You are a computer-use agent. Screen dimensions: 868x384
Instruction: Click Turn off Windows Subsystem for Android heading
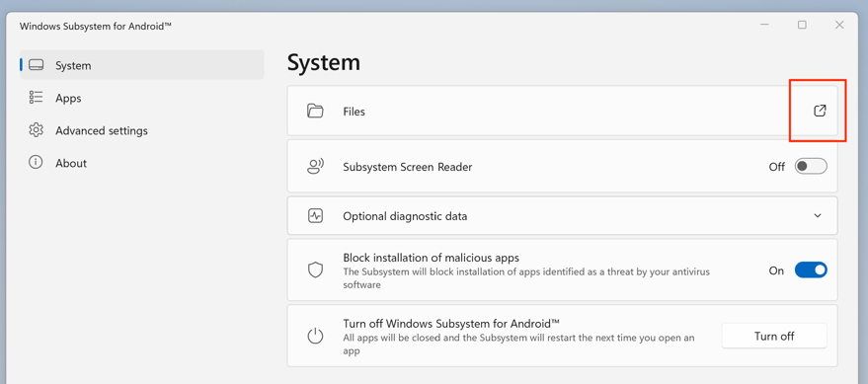pyautogui.click(x=452, y=323)
